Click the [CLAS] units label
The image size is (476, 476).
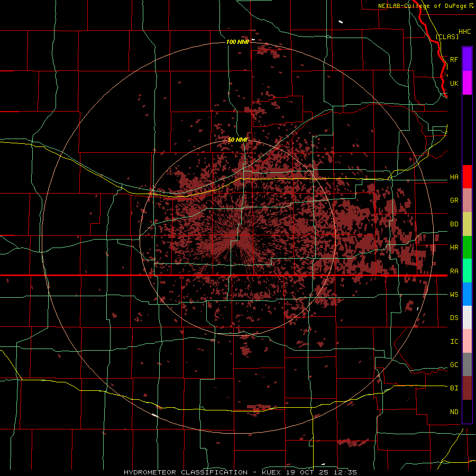coord(447,36)
